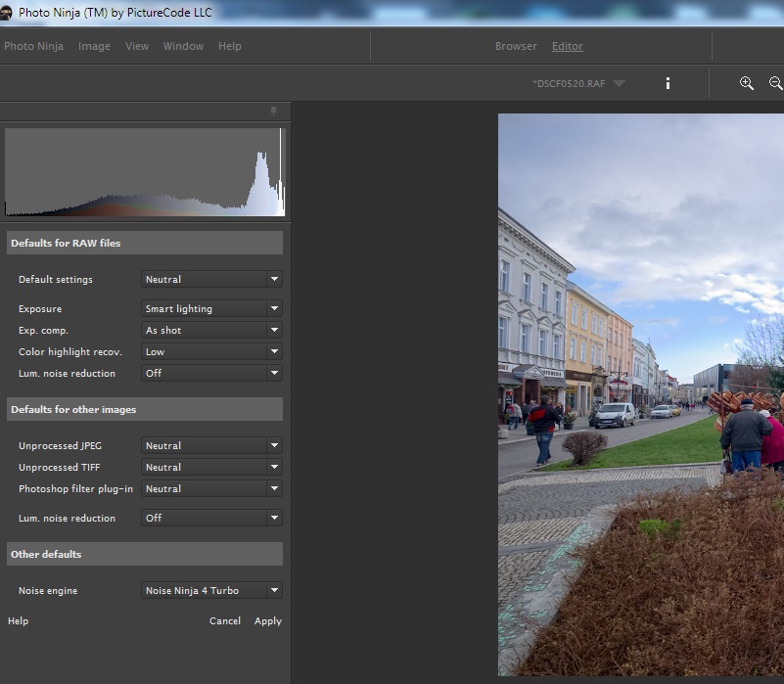Open the Color highlight recov. dropdown
Screen dimensions: 784x684
pyautogui.click(x=211, y=352)
